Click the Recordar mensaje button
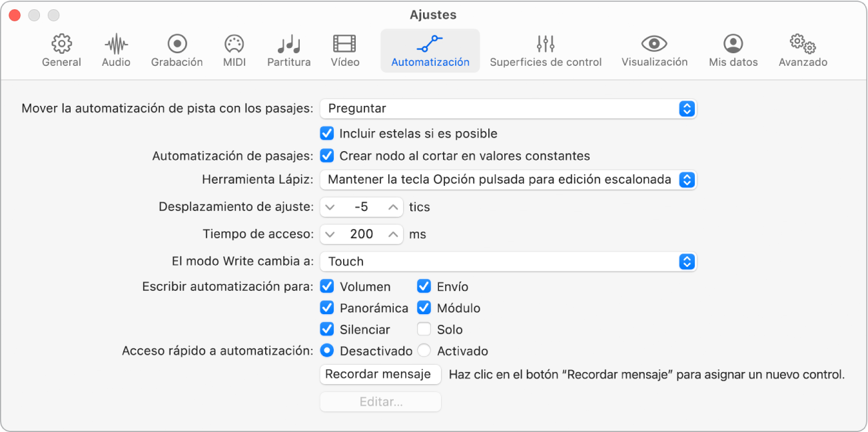 pyautogui.click(x=380, y=374)
